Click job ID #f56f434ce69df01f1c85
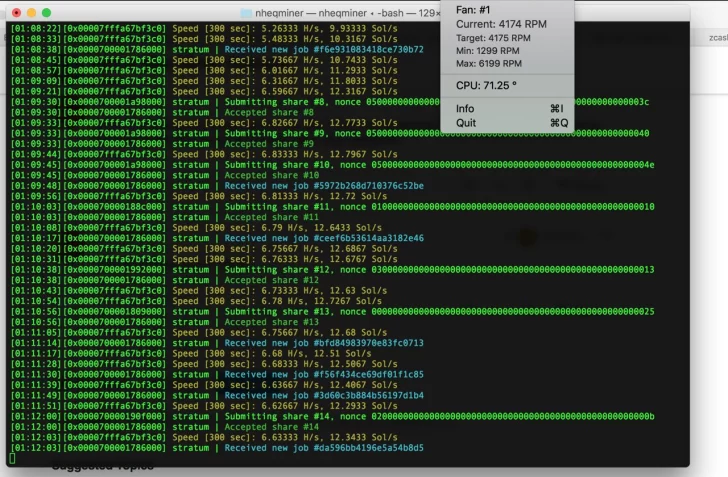The image size is (728, 477). pyautogui.click(x=369, y=374)
